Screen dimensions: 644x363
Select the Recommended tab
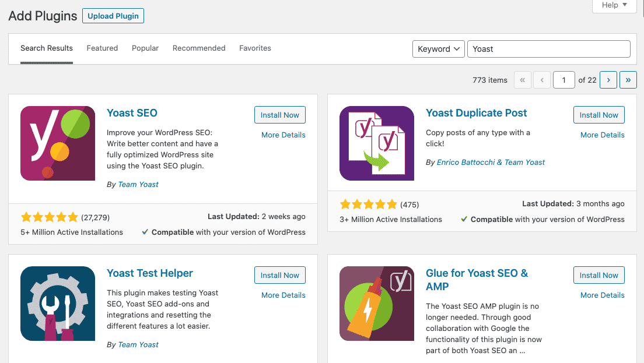click(199, 48)
